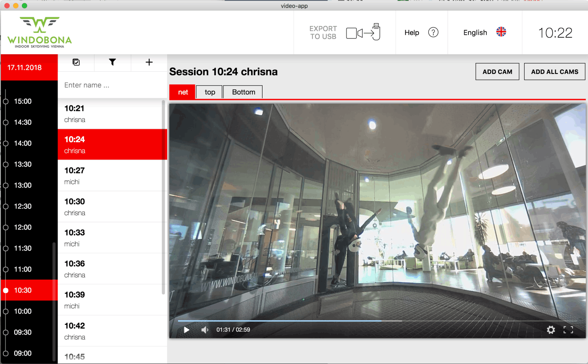Jump to 12:30 on the timeline
Screen dimensions: 588x364
(23, 206)
